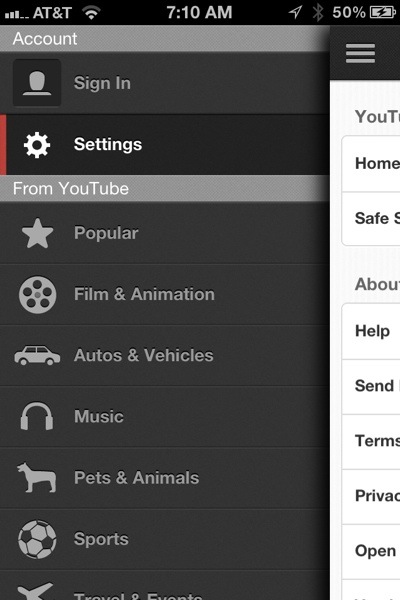Tap the Pets & Animals dog icon
This screenshot has height=600, width=400.
pos(37,477)
